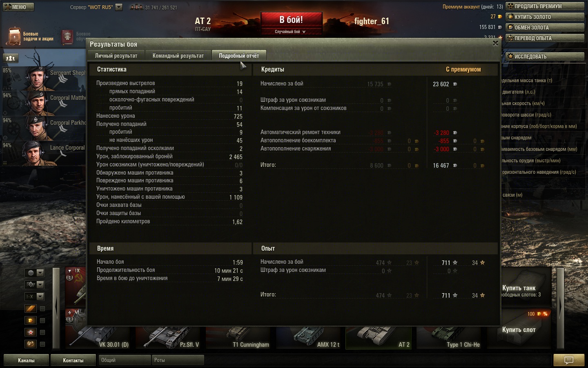Click the elite vehicles red star filter icon
The height and width of the screenshot is (368, 588).
31,332
